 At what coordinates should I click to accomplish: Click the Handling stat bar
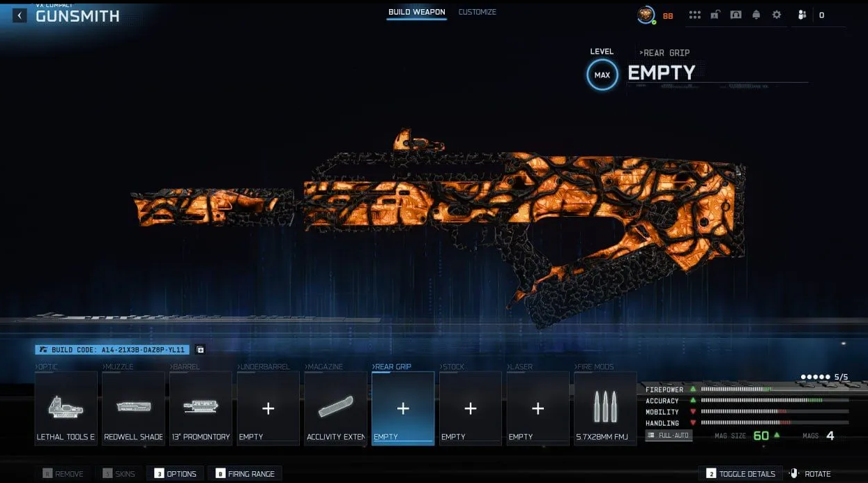pyautogui.click(x=775, y=423)
